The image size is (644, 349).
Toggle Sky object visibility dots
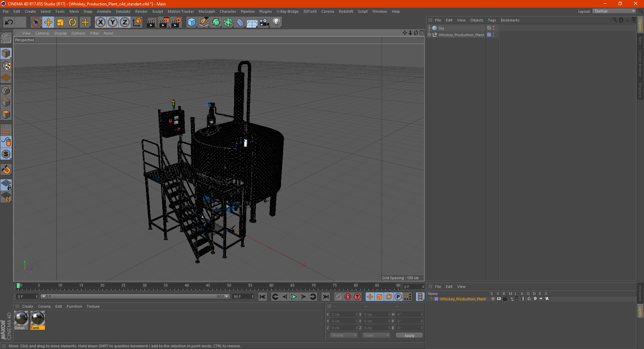click(x=494, y=28)
